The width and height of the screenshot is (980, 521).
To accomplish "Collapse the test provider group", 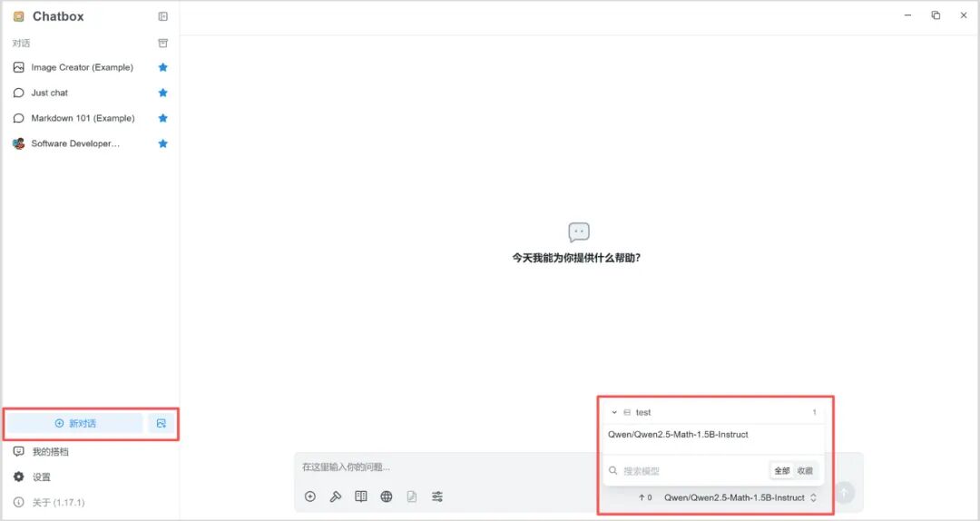I will tap(614, 413).
